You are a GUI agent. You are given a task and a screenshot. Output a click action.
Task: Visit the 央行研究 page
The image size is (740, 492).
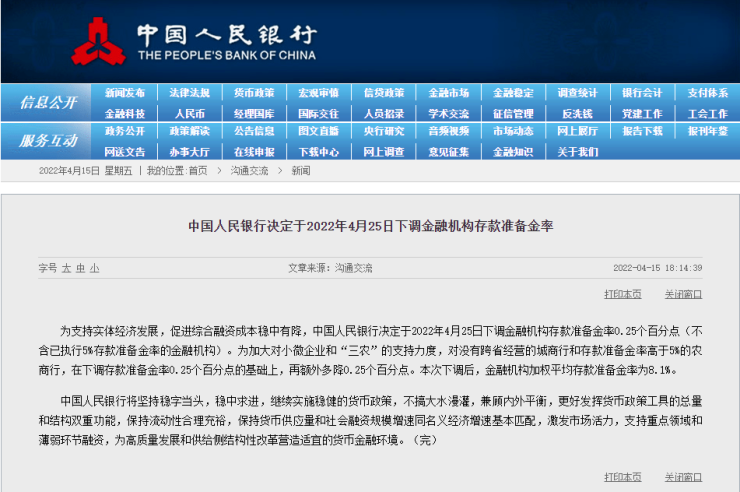click(384, 131)
